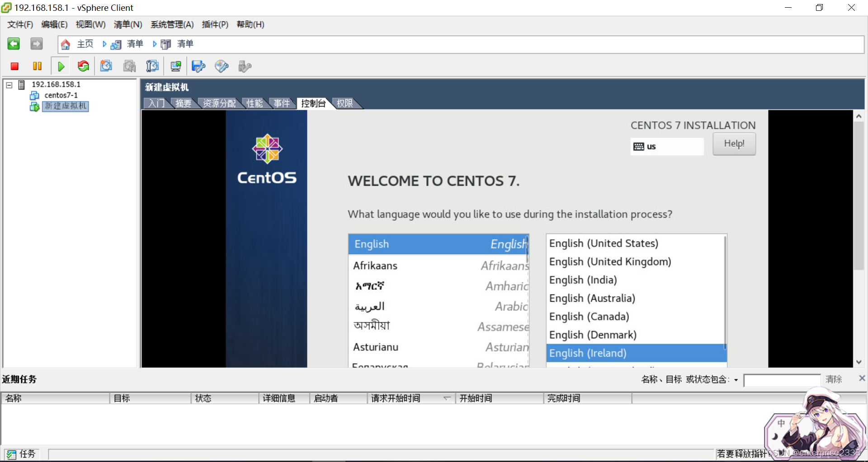Image resolution: width=868 pixels, height=462 pixels.
Task: Choose English (Ireland) locale
Action: [637, 353]
